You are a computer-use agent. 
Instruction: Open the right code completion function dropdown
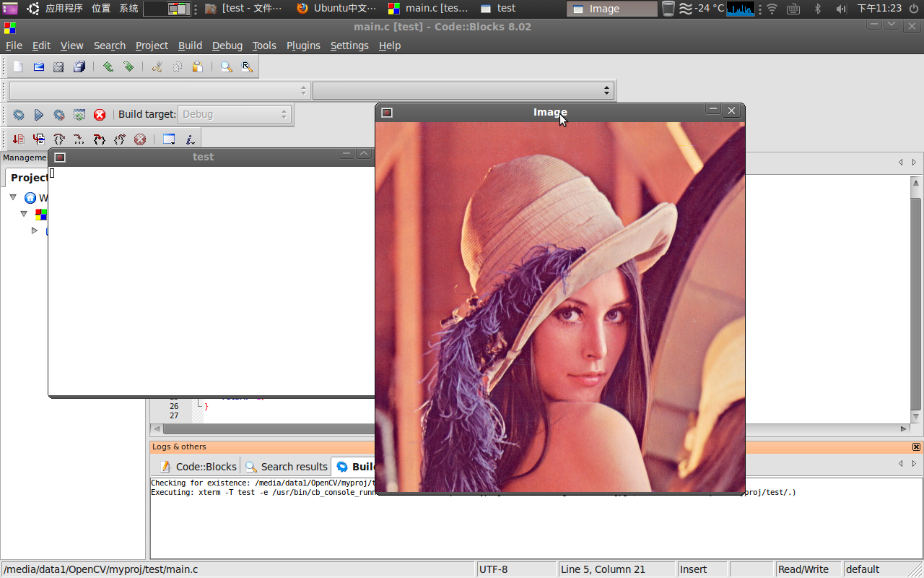pyautogui.click(x=463, y=90)
